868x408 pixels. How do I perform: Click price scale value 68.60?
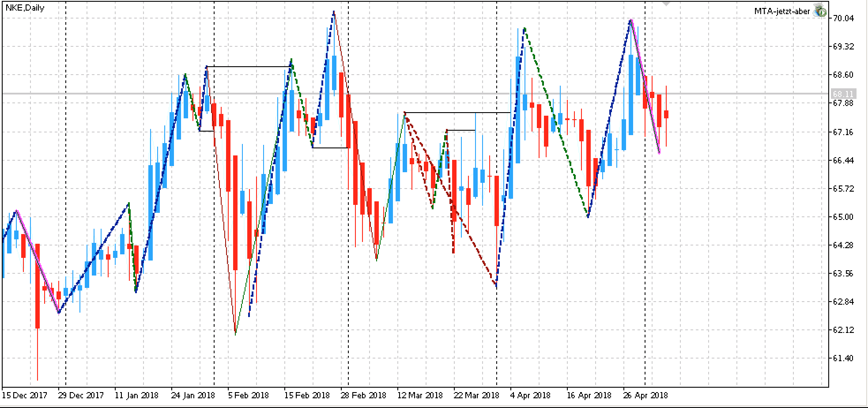point(843,75)
